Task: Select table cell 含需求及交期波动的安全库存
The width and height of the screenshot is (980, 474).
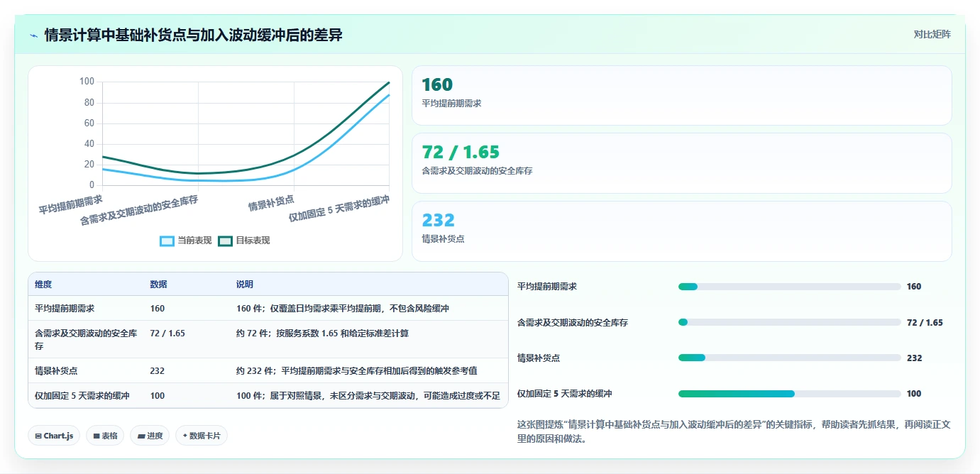Action: [86, 339]
